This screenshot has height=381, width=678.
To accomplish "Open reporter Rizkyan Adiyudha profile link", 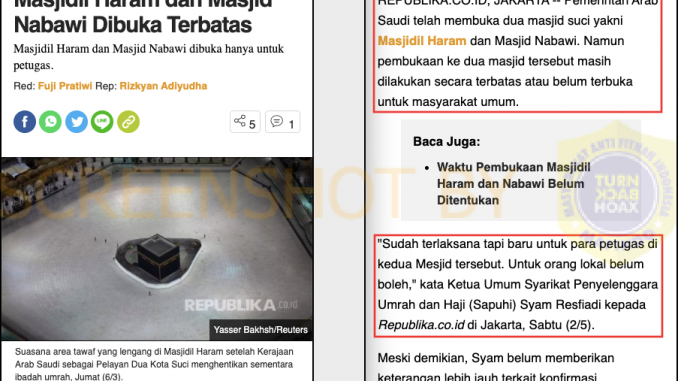I will [x=163, y=86].
